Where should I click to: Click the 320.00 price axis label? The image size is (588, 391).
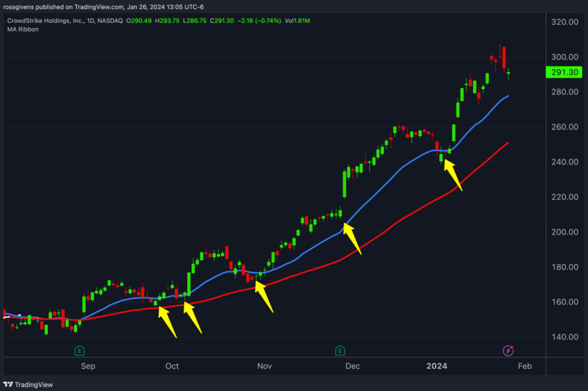[x=565, y=22]
